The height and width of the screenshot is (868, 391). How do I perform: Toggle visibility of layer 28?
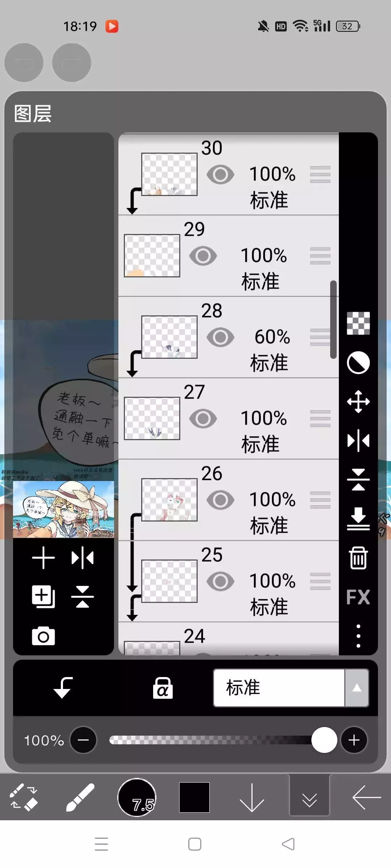click(220, 337)
